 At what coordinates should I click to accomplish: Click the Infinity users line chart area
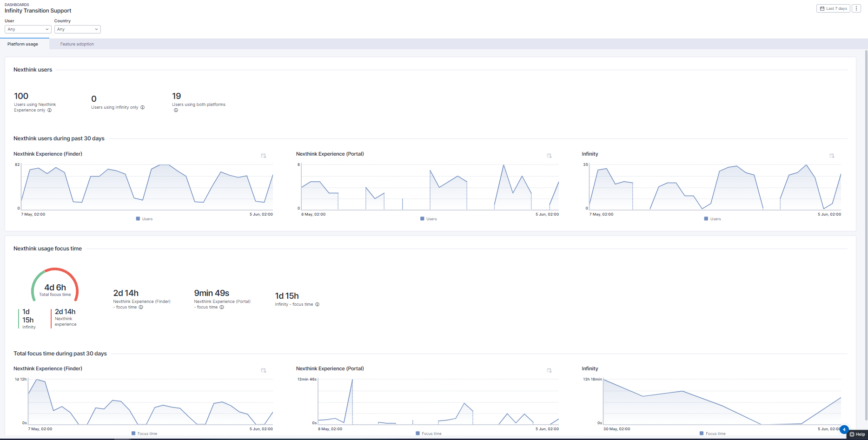tap(715, 187)
